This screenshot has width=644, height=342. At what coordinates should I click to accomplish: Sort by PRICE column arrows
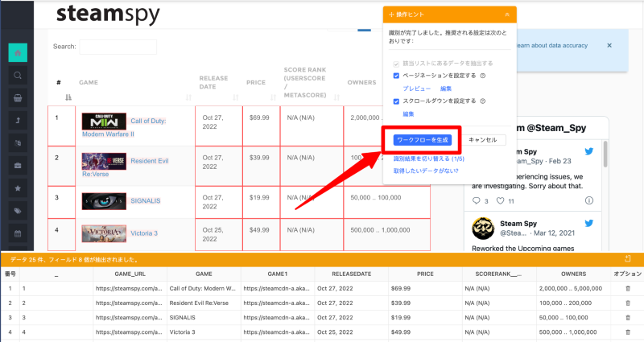pos(273,97)
